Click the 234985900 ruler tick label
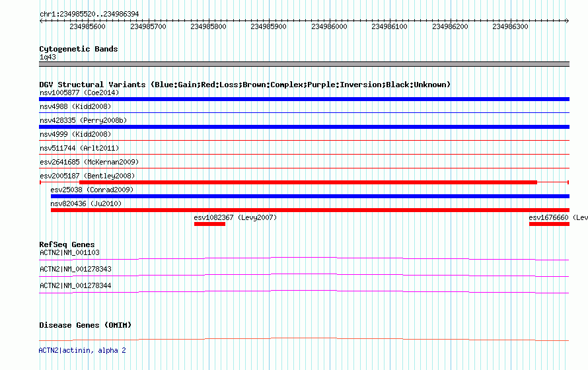Viewport: 588px width, 370px height. [268, 26]
